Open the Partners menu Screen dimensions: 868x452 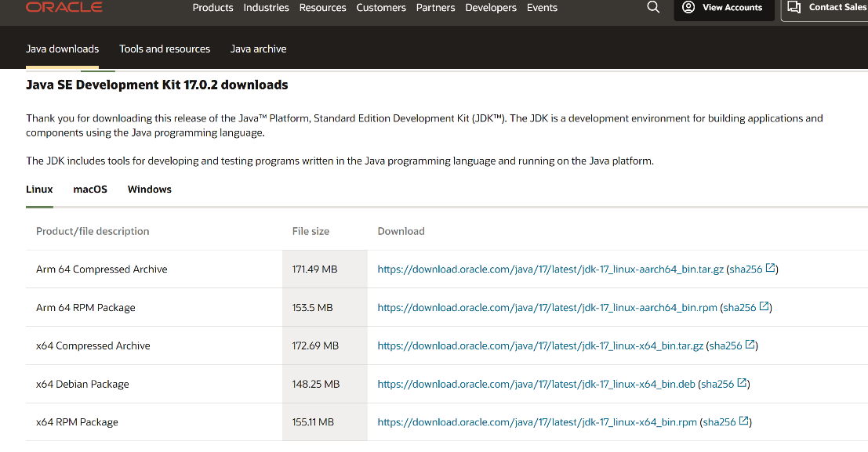[436, 8]
